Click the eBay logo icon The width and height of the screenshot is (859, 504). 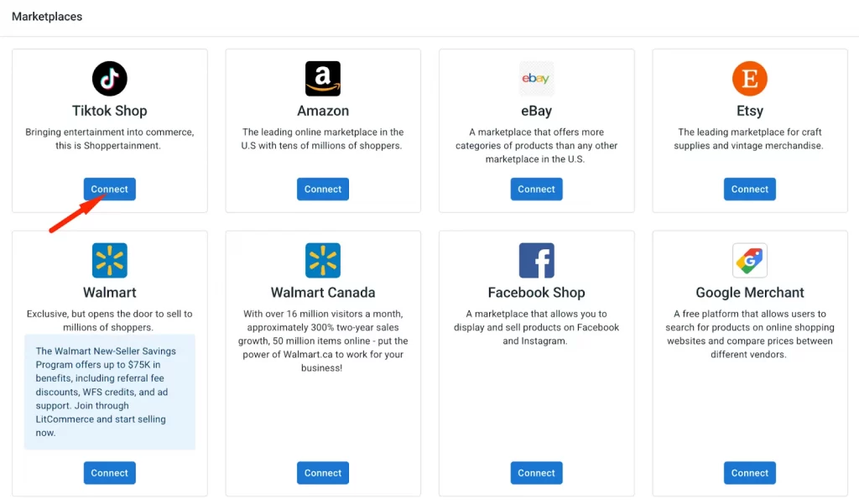click(x=536, y=78)
